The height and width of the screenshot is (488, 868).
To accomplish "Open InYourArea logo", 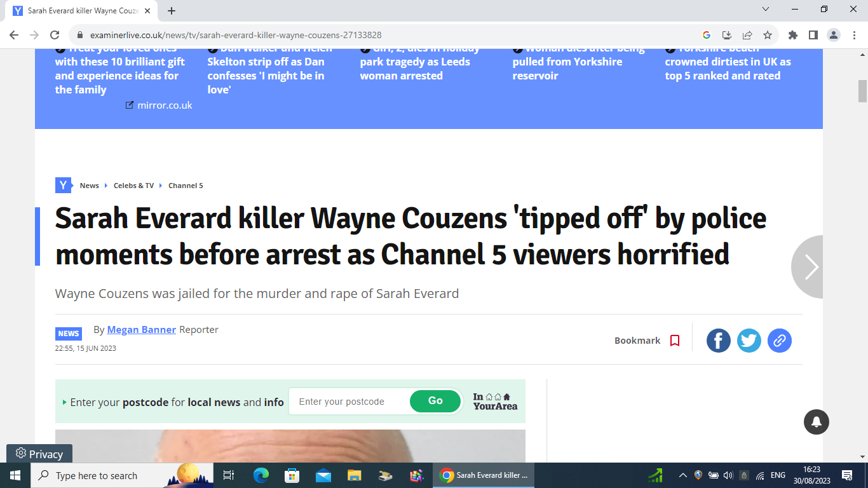I will [x=495, y=401].
